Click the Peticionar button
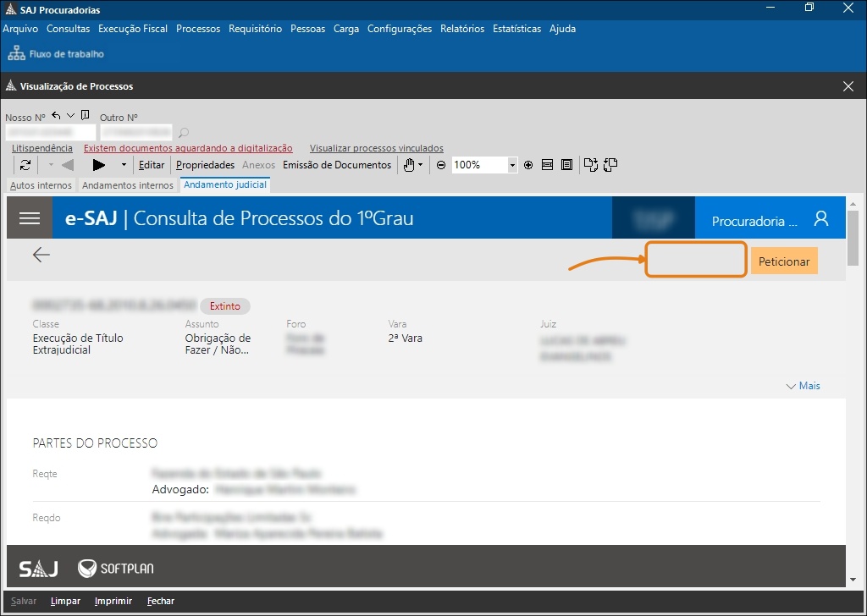This screenshot has height=616, width=867. [784, 261]
